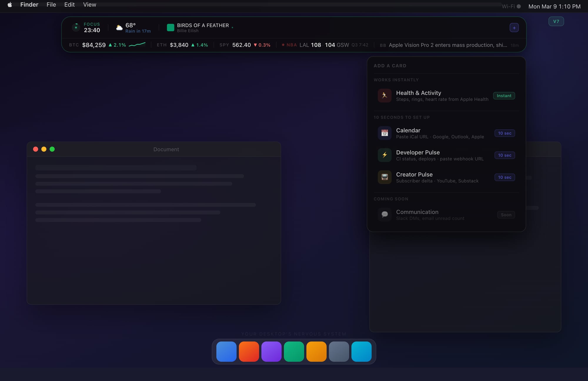The width and height of the screenshot is (588, 381).
Task: Click the Developer Pulse lightning bolt icon
Action: (x=384, y=155)
